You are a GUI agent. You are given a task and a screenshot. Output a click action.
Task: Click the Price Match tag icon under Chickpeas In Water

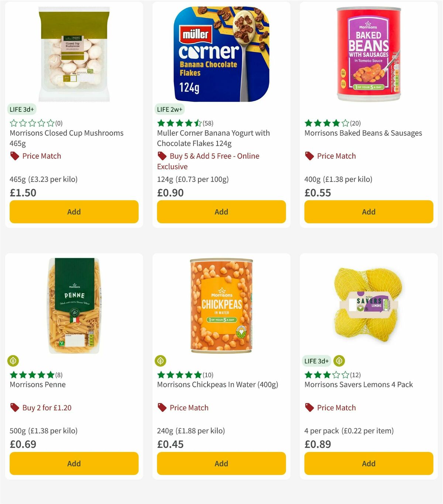tap(162, 407)
